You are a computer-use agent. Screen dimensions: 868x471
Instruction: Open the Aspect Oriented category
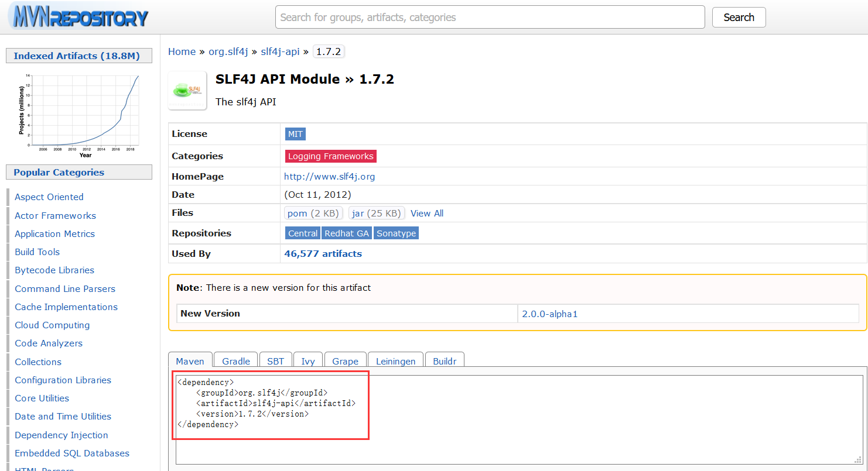(x=49, y=197)
